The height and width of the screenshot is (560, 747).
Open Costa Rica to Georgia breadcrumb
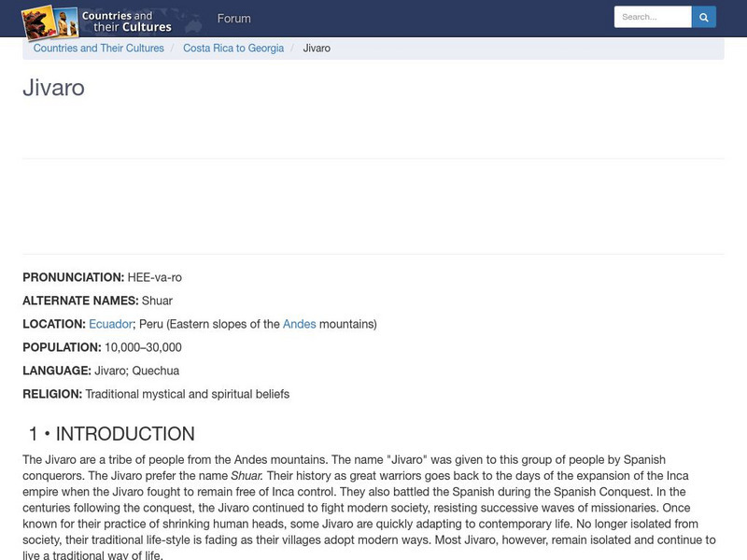pyautogui.click(x=233, y=49)
